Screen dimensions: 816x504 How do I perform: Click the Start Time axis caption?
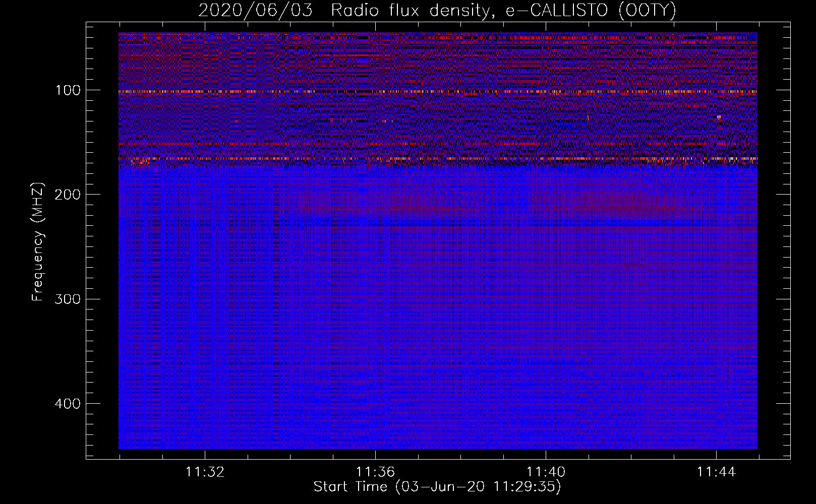click(437, 487)
